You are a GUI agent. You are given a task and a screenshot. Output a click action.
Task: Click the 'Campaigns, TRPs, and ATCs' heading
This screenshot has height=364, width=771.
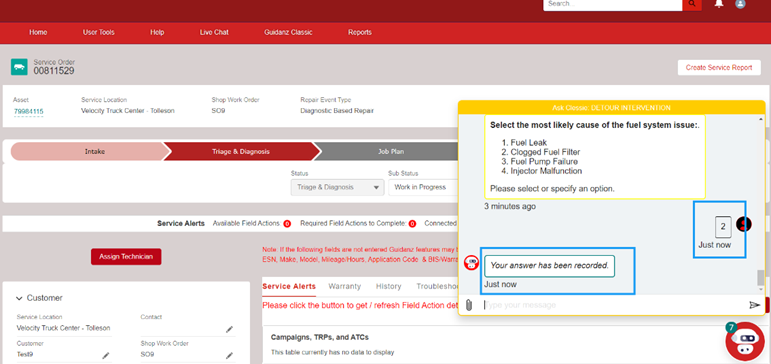pyautogui.click(x=320, y=337)
